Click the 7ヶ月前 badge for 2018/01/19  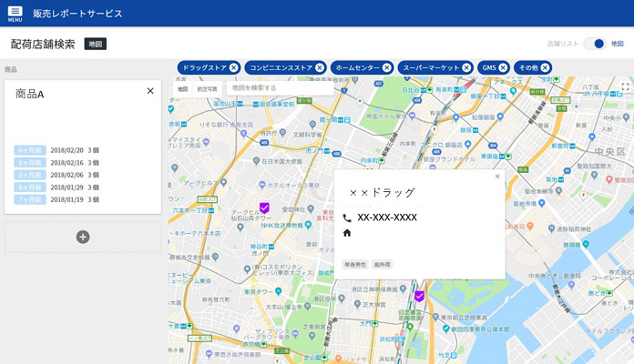point(30,199)
